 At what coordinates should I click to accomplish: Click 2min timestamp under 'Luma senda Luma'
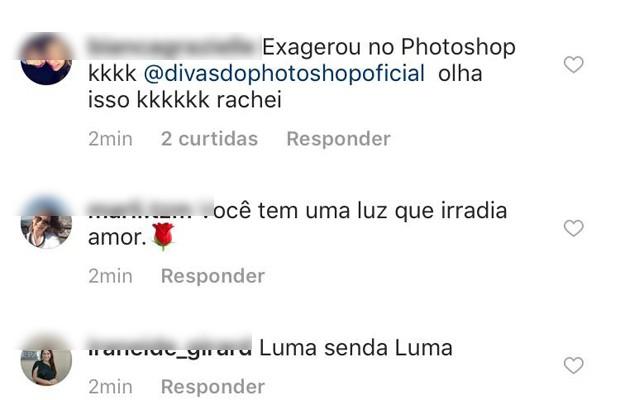coord(110,387)
